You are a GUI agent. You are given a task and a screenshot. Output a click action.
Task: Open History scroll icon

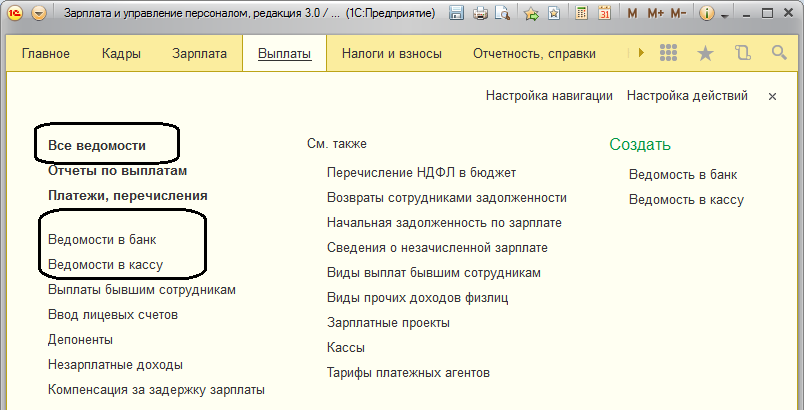[x=742, y=53]
